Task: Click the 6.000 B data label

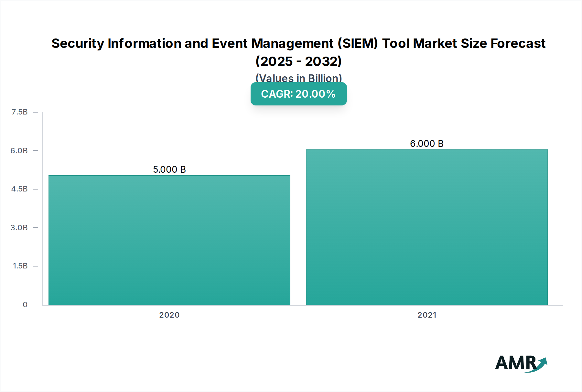Action: (427, 144)
